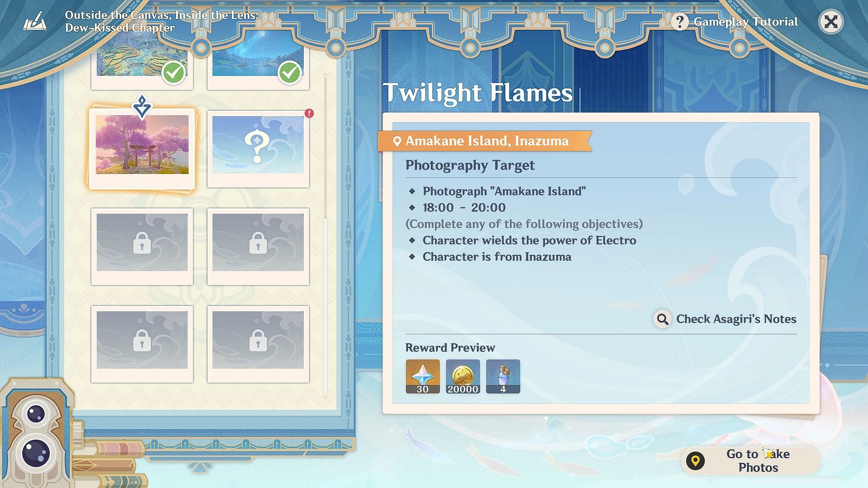Select the bottom-right locked photo slot

258,344
